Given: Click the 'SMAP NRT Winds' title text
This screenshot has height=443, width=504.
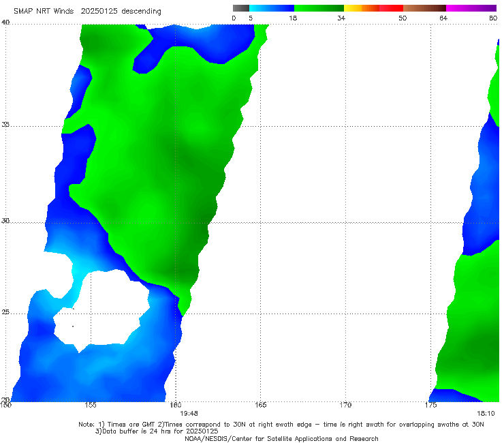Looking at the screenshot, I should click(44, 11).
